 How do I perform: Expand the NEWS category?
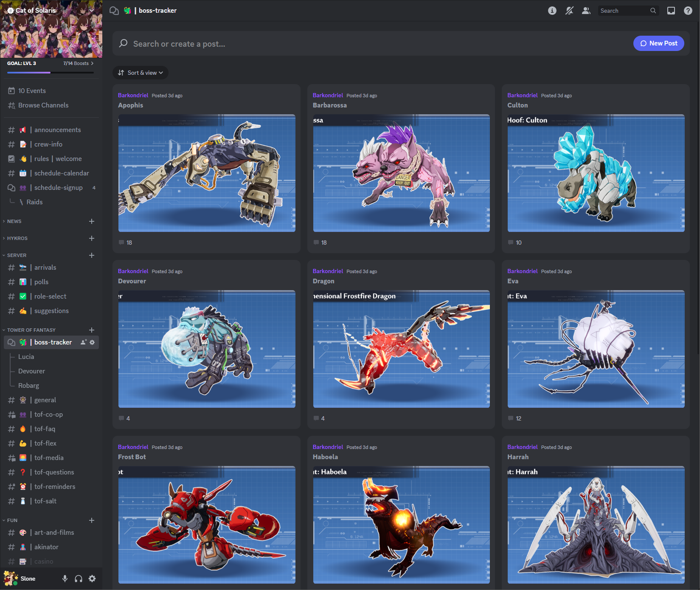click(x=14, y=221)
